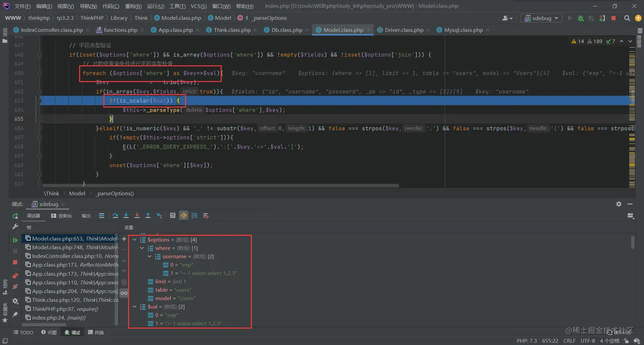This screenshot has height=345, width=644.
Task: Fold the foreach block at line 650
Action: pos(40,73)
